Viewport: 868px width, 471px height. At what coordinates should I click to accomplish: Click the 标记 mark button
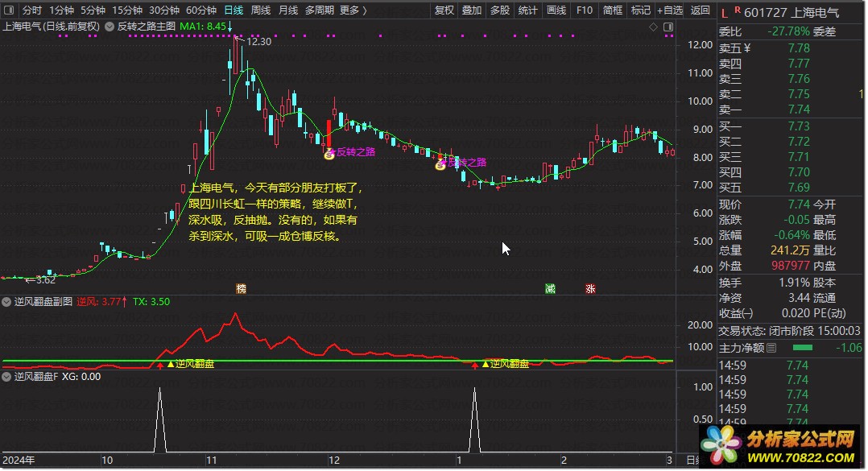coord(640,10)
